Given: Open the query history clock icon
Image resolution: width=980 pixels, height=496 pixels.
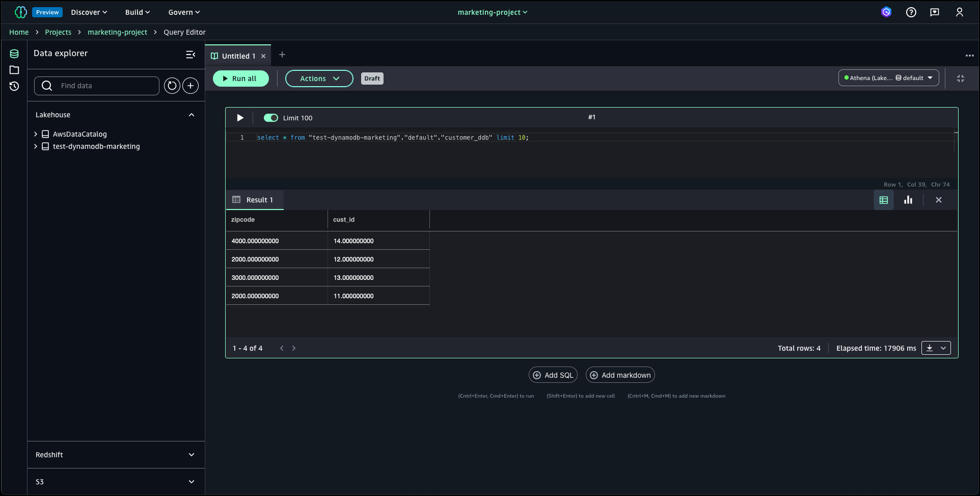Looking at the screenshot, I should [14, 86].
